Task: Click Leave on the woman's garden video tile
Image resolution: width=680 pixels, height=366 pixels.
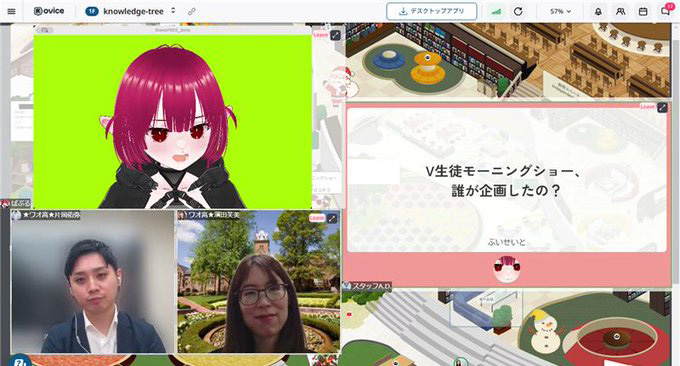Action: (x=317, y=218)
